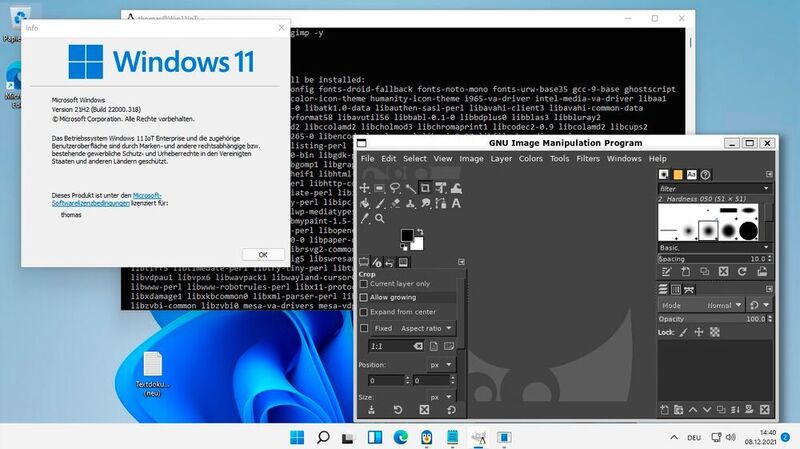Swap foreground and background colors
The width and height of the screenshot is (800, 449).
click(420, 232)
